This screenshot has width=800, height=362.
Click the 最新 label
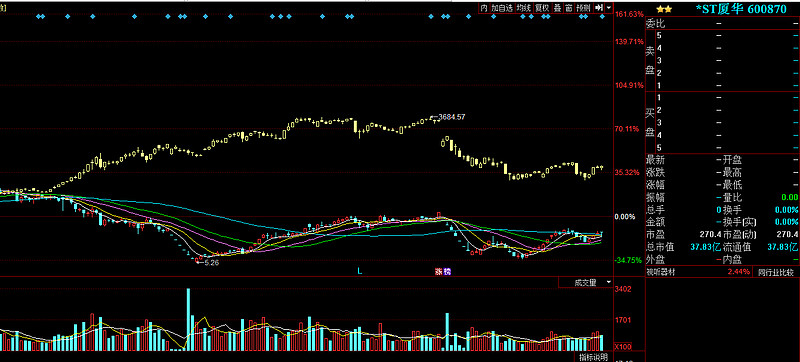pyautogui.click(x=656, y=160)
